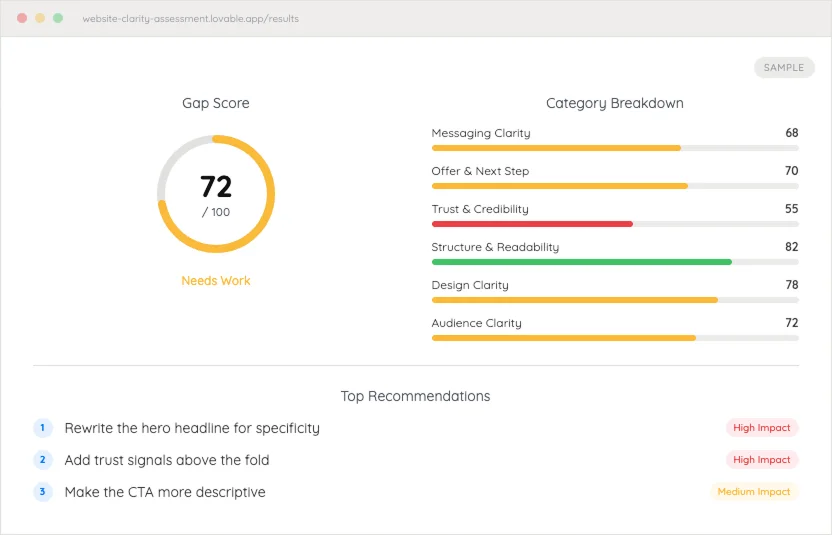Click the Needs Work status label
Viewport: 832px width, 535px height.
point(216,281)
